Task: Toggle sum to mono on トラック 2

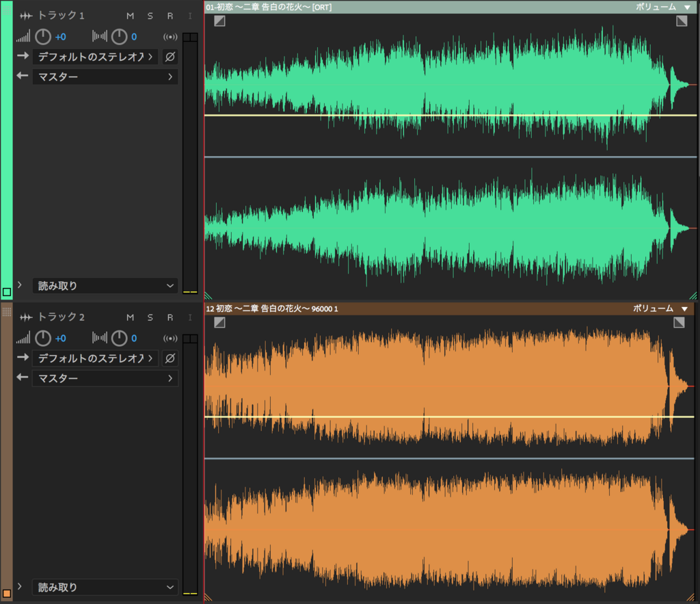Action: pyautogui.click(x=170, y=338)
